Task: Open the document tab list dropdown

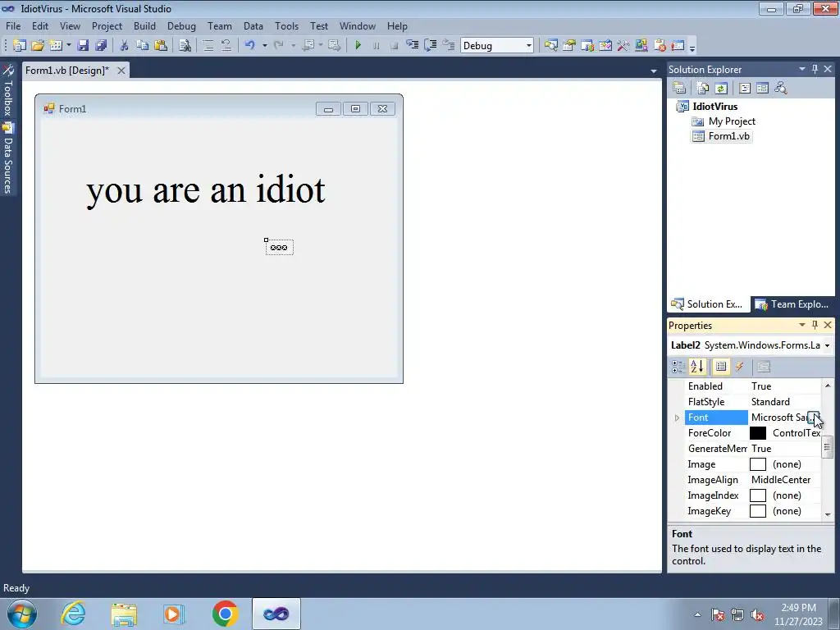Action: [x=653, y=71]
